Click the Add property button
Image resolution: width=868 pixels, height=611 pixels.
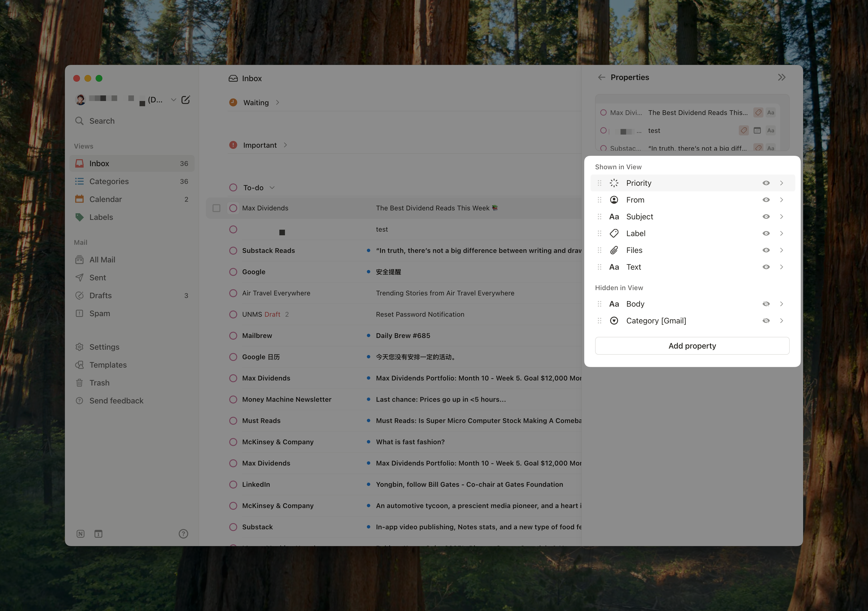click(x=692, y=346)
